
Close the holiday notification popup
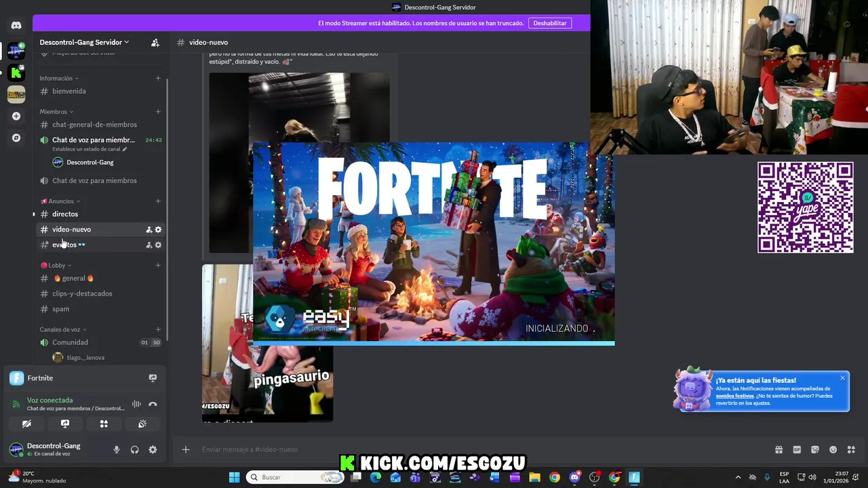pos(842,378)
